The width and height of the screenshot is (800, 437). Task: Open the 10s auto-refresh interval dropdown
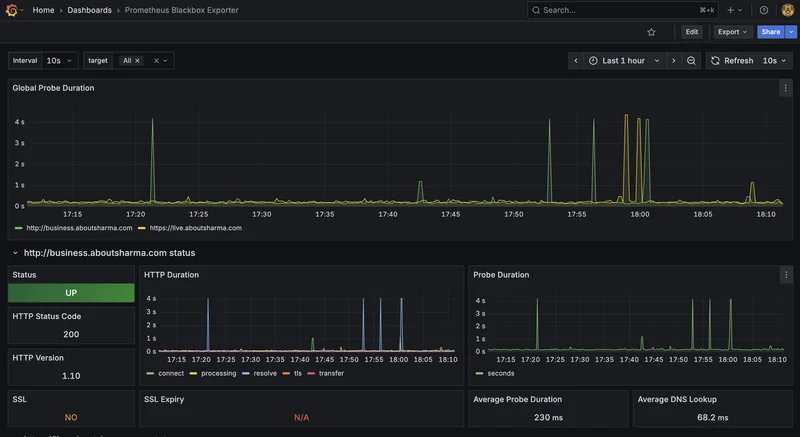click(x=776, y=61)
